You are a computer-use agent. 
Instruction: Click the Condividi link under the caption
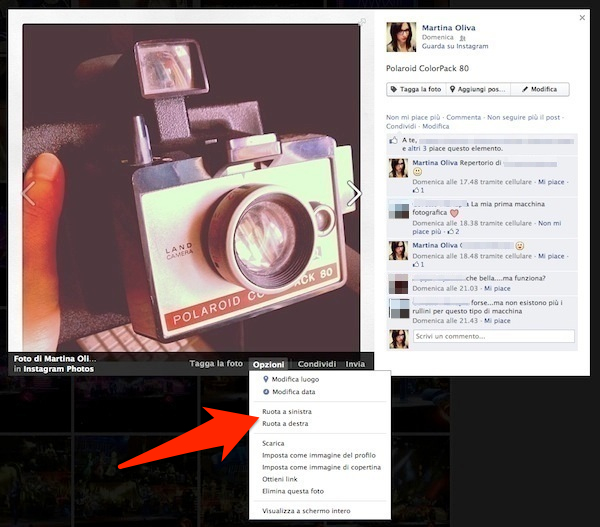pos(401,126)
